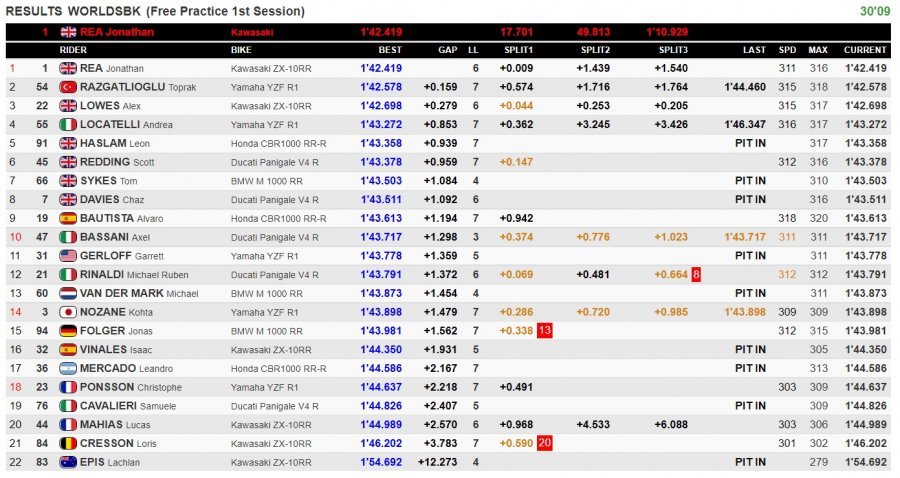Click the SPLIT1 column header
The image size is (900, 478).
[518, 50]
